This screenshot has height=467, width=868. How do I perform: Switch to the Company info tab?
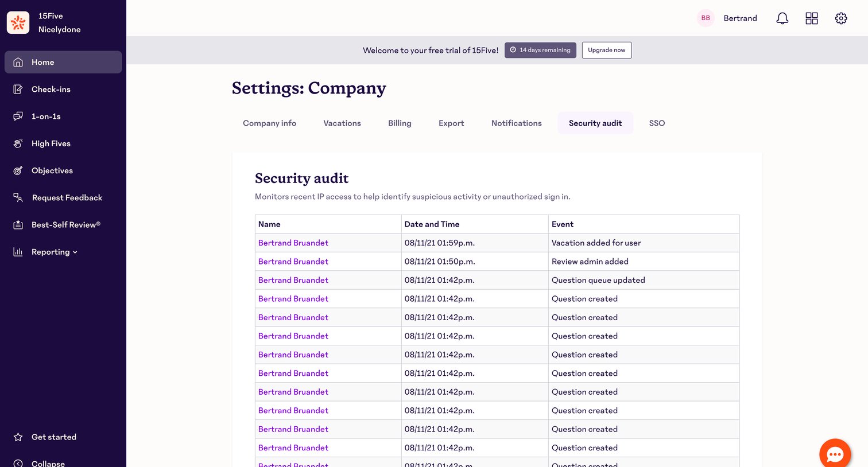point(269,123)
